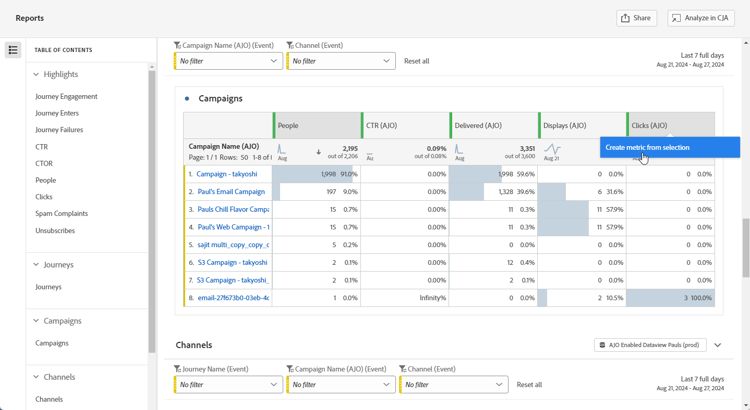Image resolution: width=750 pixels, height=410 pixels.
Task: Click filter icon next to top Channel (Event)
Action: (290, 45)
